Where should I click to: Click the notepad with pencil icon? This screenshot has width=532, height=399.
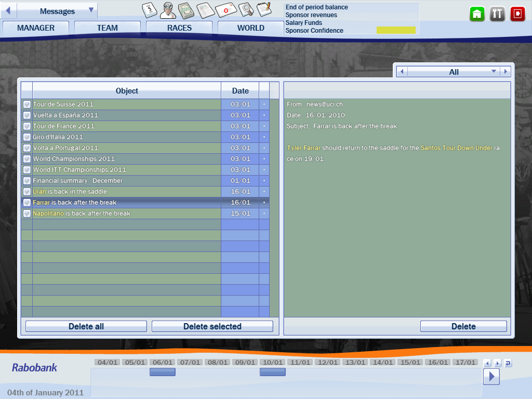pyautogui.click(x=264, y=9)
